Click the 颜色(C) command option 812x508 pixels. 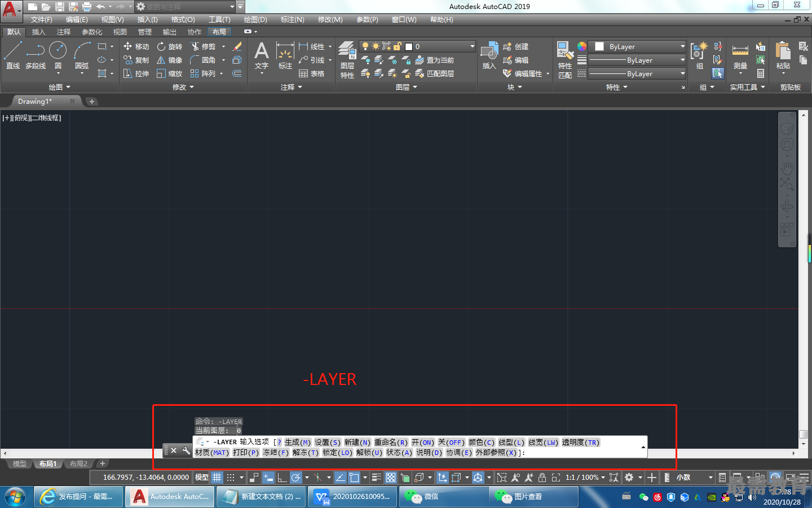coord(482,443)
